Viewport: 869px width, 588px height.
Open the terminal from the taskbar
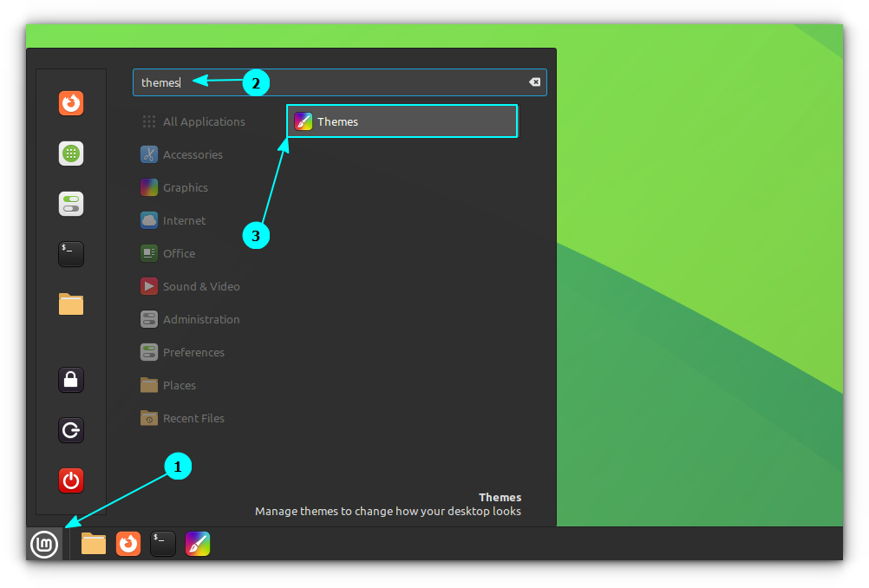point(162,544)
